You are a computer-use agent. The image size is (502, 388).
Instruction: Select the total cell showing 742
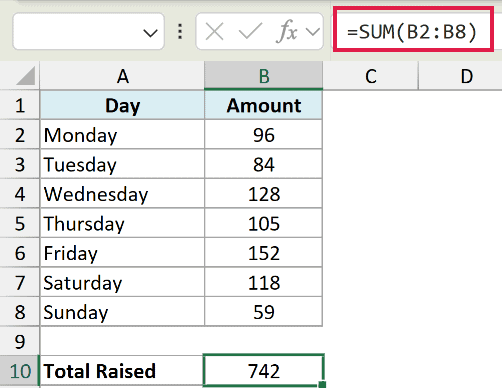point(264,371)
